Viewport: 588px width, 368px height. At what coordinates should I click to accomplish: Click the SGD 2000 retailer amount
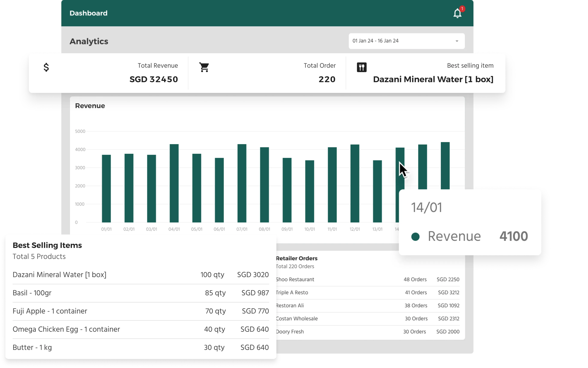tap(448, 332)
